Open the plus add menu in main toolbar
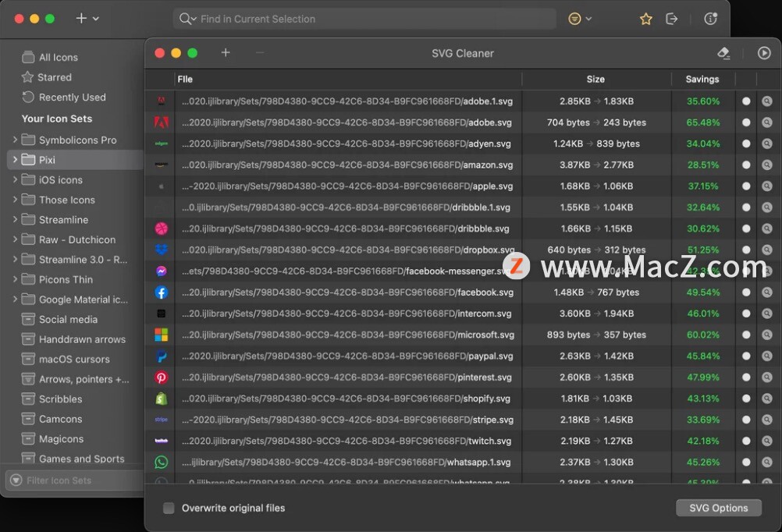 tap(87, 19)
